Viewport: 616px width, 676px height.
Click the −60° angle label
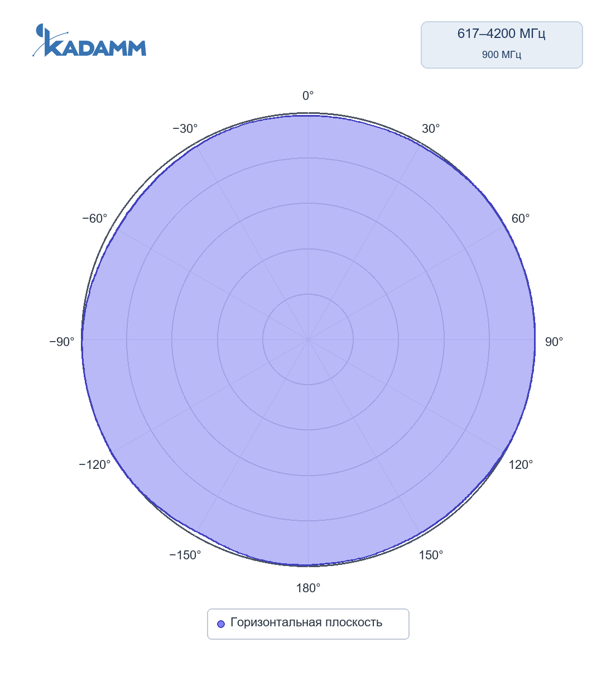coord(95,219)
